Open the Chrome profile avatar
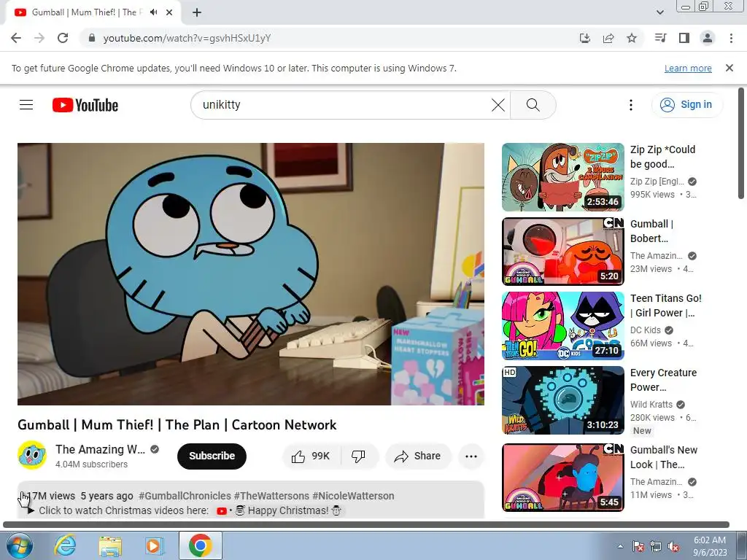The image size is (747, 560). tap(708, 38)
